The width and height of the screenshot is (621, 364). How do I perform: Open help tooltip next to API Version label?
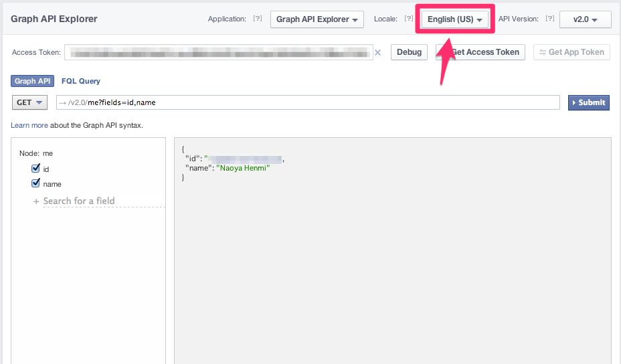click(549, 18)
